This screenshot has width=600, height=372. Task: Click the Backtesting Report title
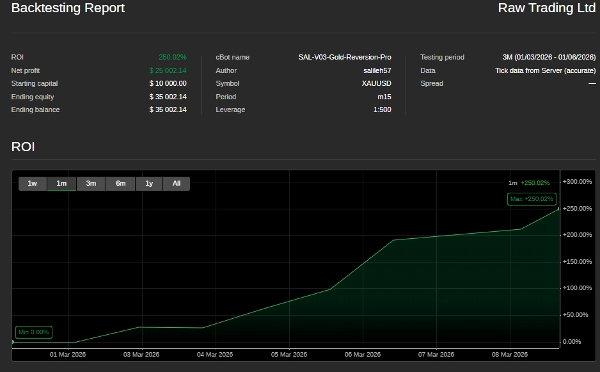tap(68, 8)
